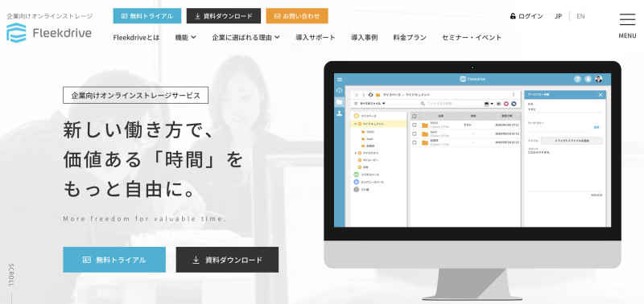Click the help question-mark icon in mockup
This screenshot has width=644, height=304.
577,79
